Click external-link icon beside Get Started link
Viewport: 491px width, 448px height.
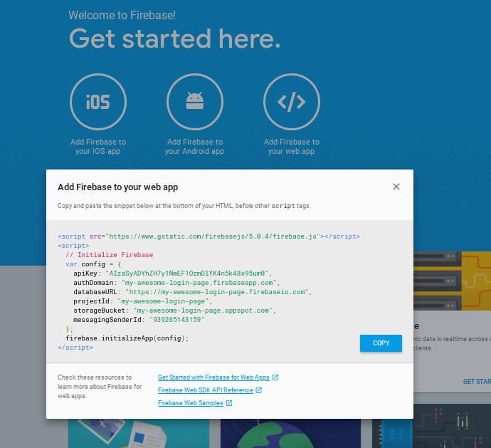(x=275, y=377)
